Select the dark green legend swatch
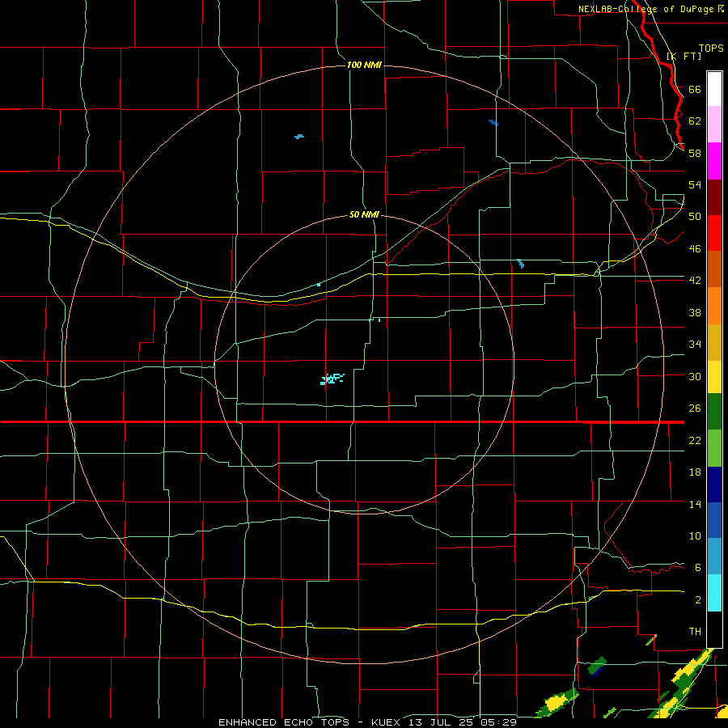 (714, 412)
